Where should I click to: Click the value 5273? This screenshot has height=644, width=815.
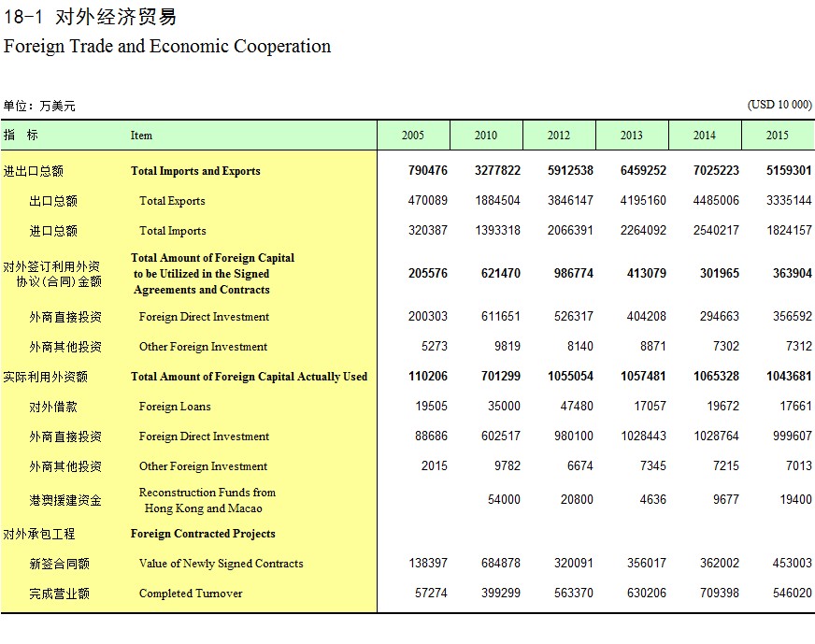(x=434, y=346)
